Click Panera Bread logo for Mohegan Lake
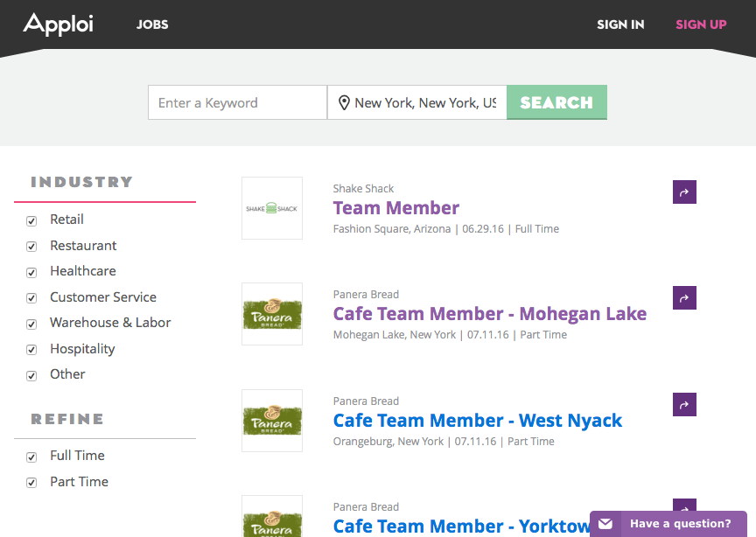 click(x=272, y=314)
